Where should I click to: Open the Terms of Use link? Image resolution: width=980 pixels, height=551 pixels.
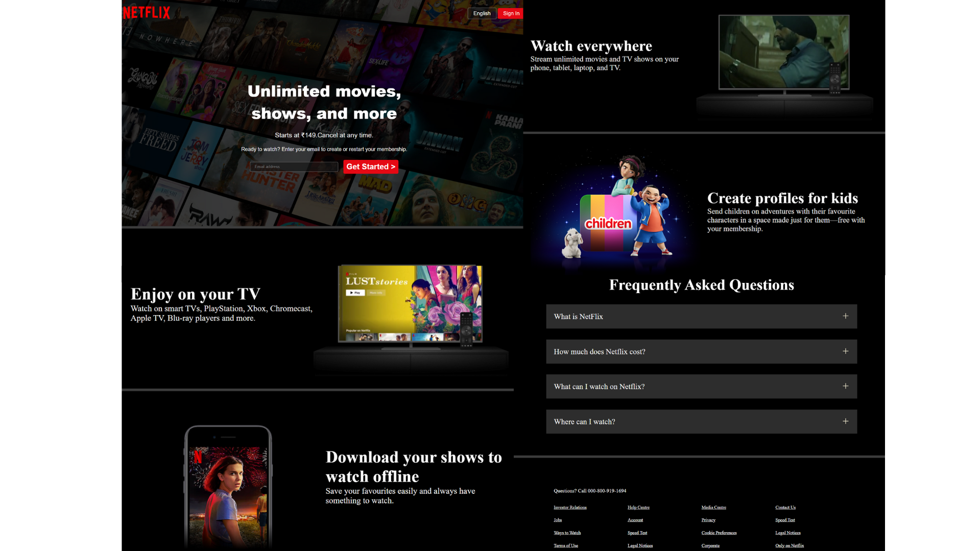point(566,545)
